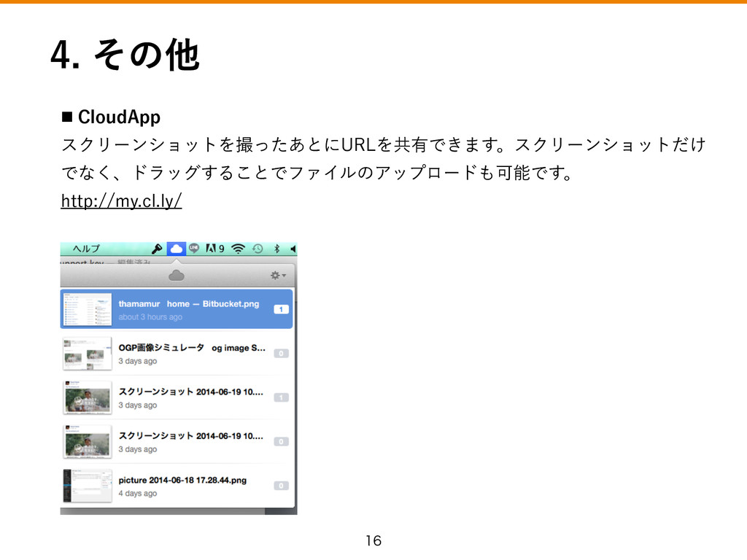Select the thamamur home — Bitbucket.png row
The width and height of the screenshot is (747, 560).
coord(177,309)
